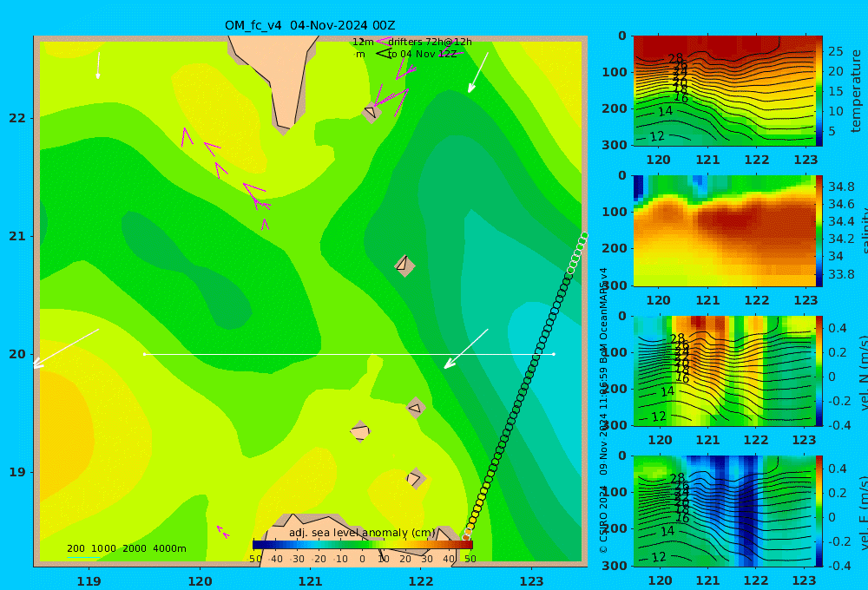
Task: Select the magenta drifter arrow in the legend
Action: [x=383, y=42]
